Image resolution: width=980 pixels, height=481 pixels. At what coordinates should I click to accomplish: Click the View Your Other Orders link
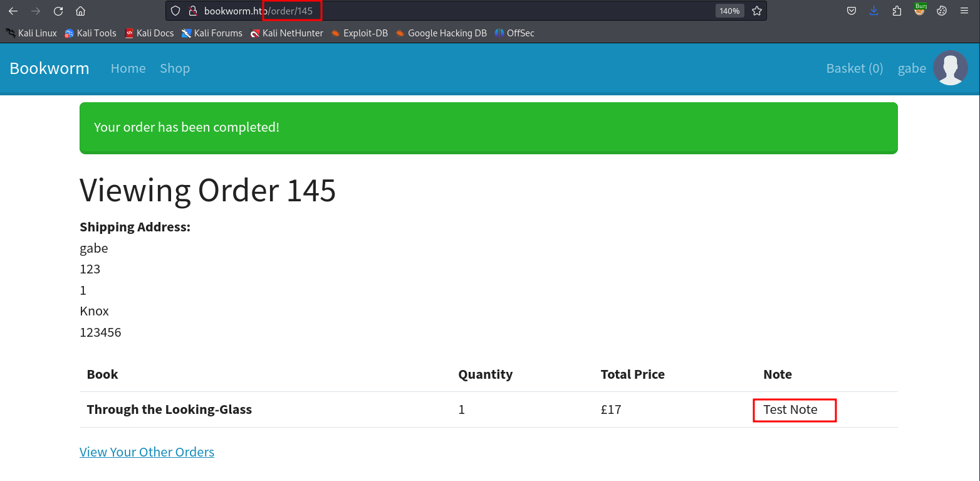pyautogui.click(x=147, y=452)
